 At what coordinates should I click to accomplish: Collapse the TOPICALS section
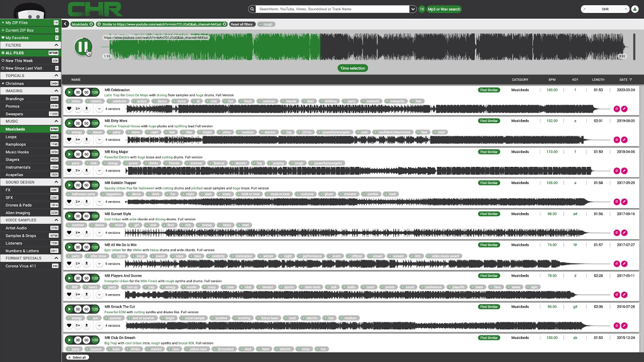56,75
